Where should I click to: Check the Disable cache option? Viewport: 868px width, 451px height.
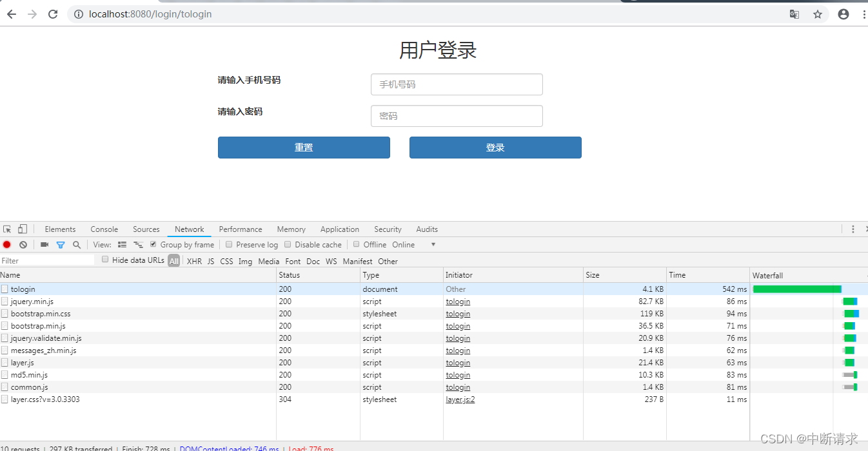287,244
